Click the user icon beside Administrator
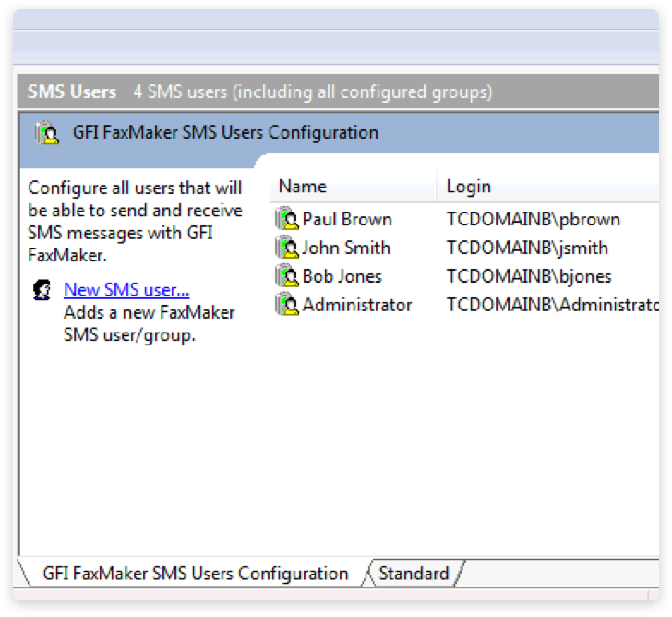Screen dimensions: 672x617 point(287,305)
